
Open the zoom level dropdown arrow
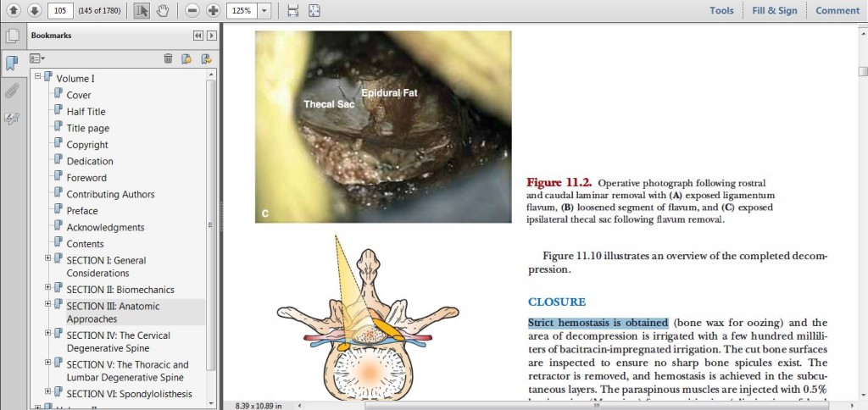pyautogui.click(x=264, y=10)
